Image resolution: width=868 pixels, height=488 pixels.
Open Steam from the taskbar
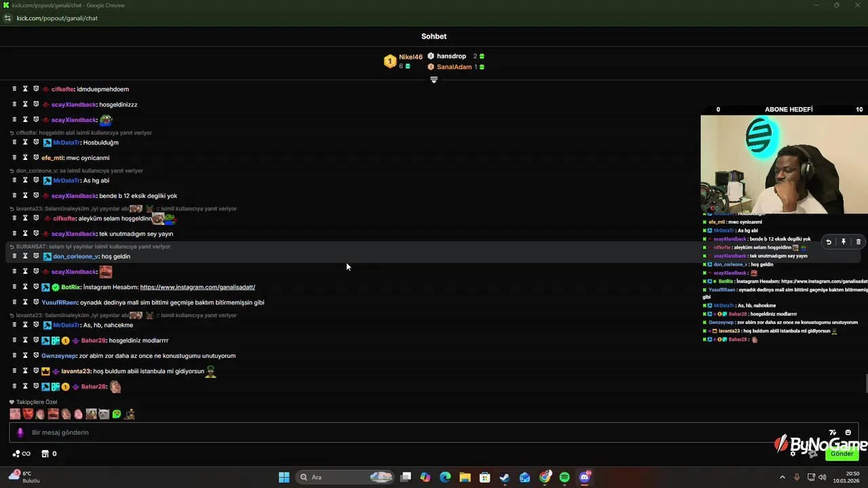pos(505,477)
